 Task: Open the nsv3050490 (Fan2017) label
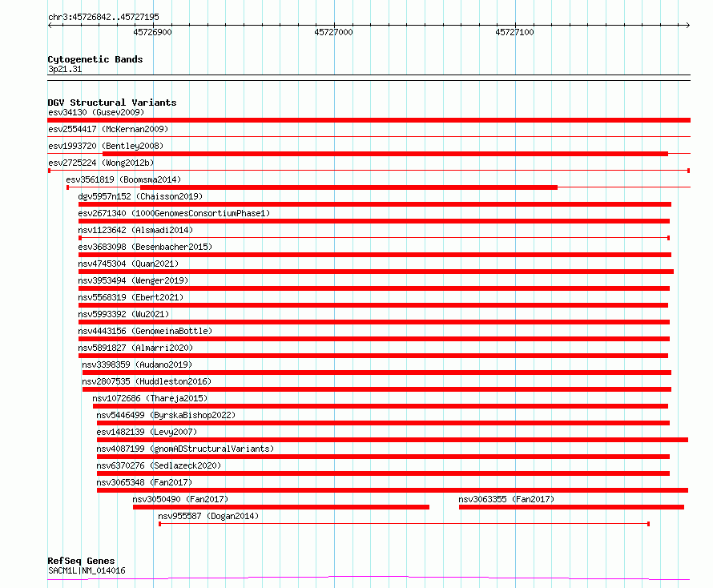pos(180,499)
